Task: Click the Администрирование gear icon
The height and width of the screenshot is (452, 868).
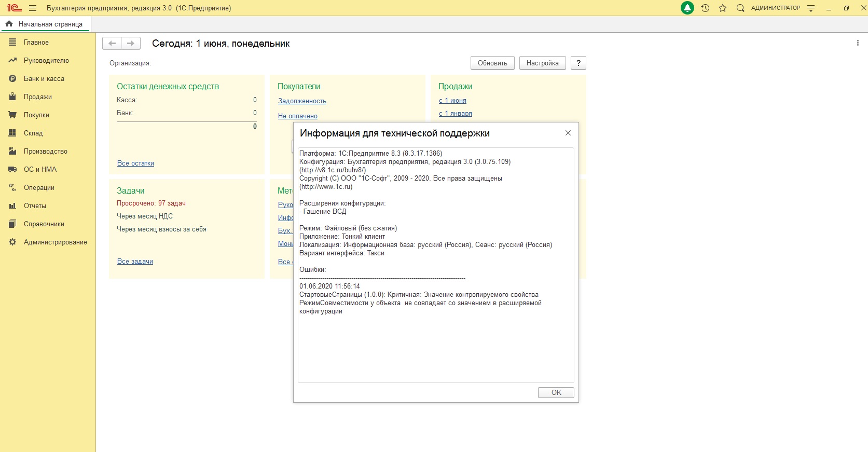Action: click(12, 242)
